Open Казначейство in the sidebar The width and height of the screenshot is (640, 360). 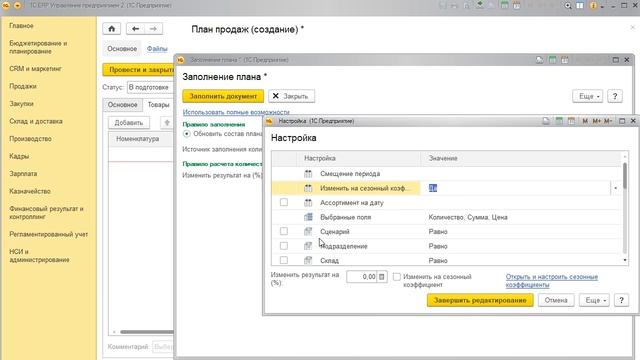point(30,191)
